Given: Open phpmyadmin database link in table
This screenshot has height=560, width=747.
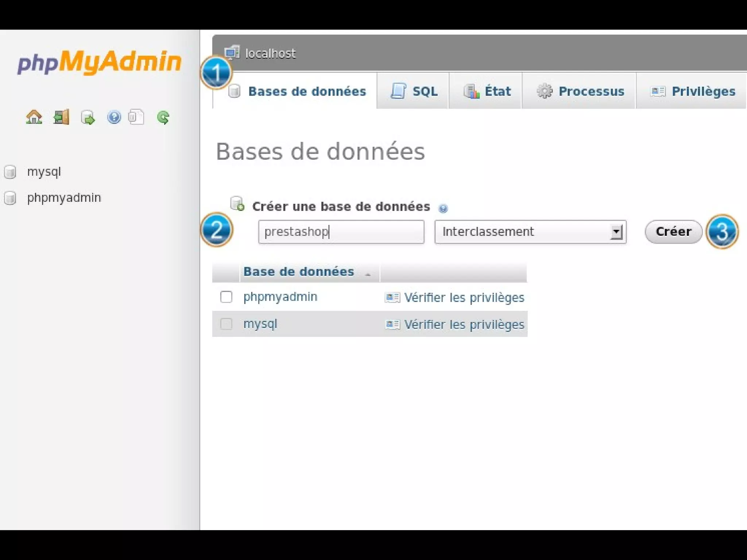Looking at the screenshot, I should [280, 297].
